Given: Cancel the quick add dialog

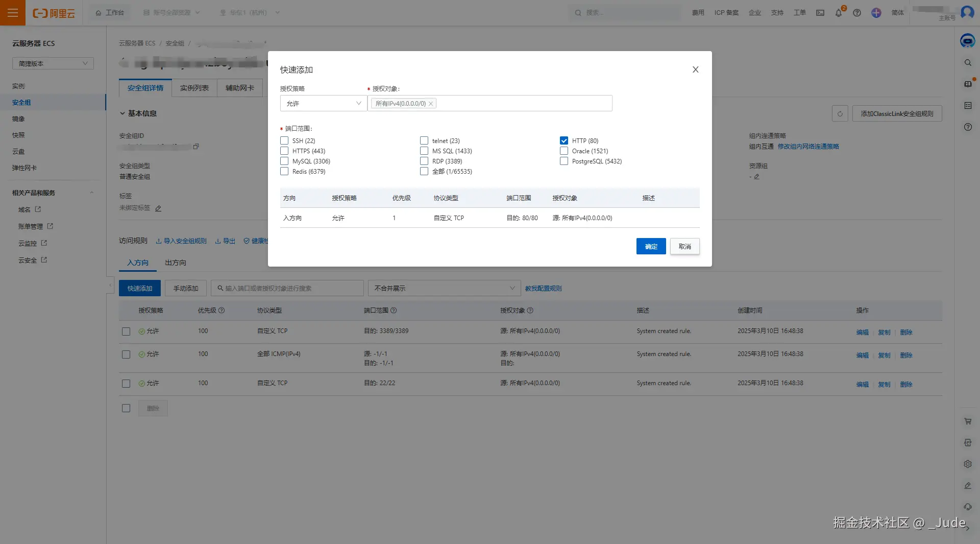Looking at the screenshot, I should 685,246.
